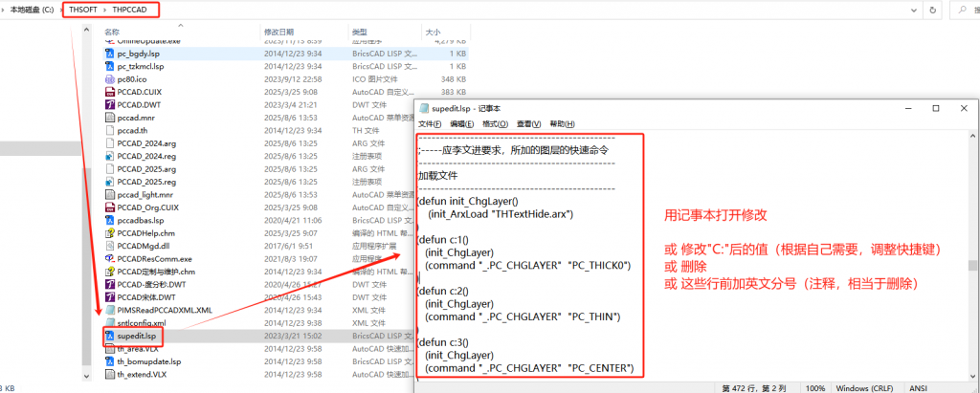This screenshot has width=980, height=393.
Task: Click '第 472 行' in Notepad status bar
Action: click(738, 388)
